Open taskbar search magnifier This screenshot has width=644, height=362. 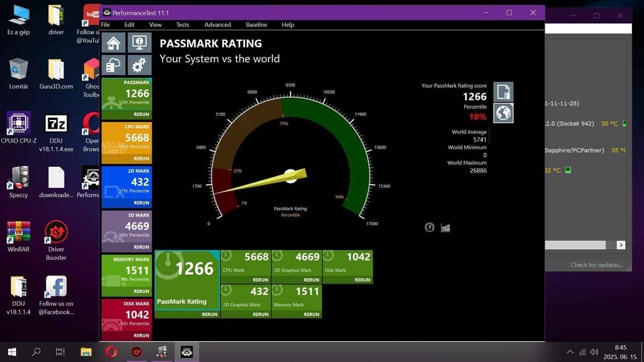point(36,352)
